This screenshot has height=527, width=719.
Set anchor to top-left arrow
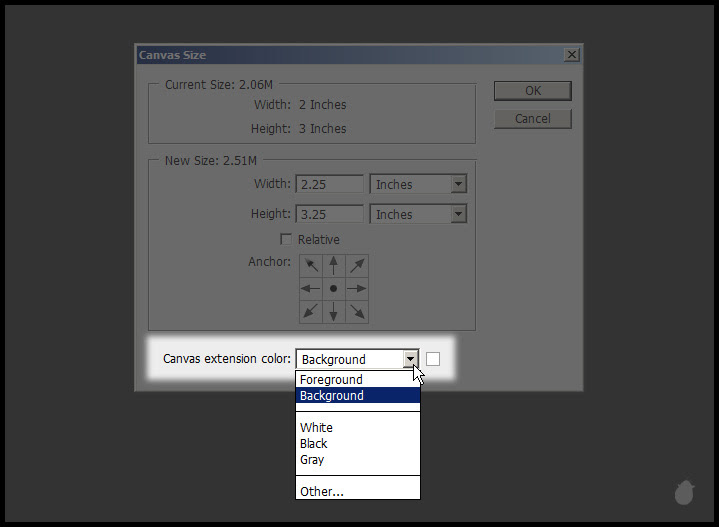click(311, 266)
